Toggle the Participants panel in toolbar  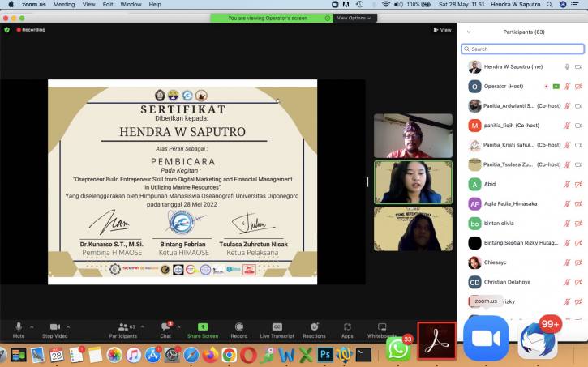(122, 326)
